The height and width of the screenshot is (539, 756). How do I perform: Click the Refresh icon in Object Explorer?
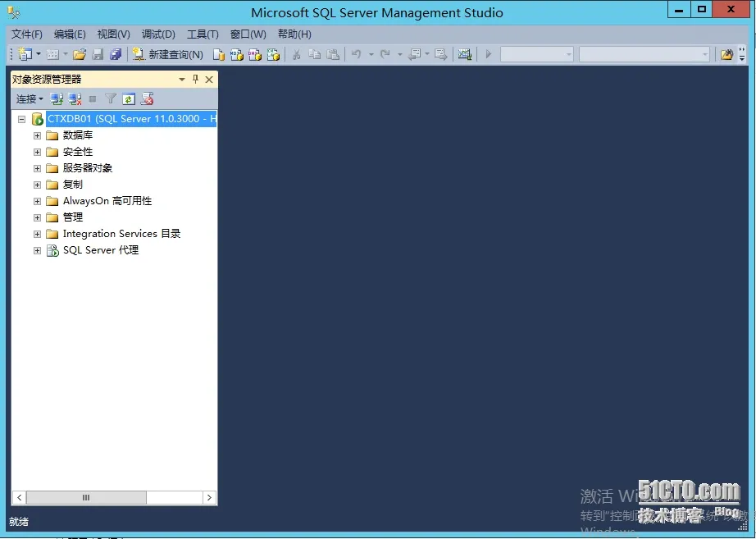[x=129, y=99]
